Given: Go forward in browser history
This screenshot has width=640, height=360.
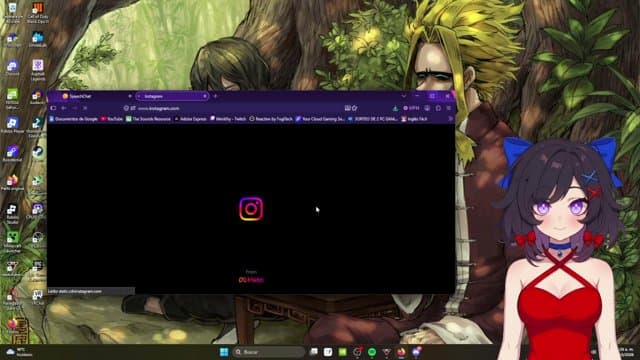Looking at the screenshot, I should point(75,108).
